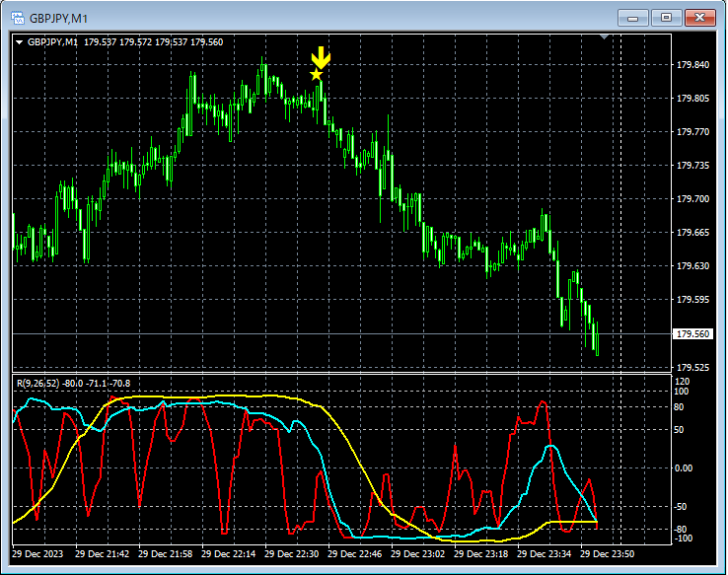This screenshot has width=728, height=575.
Task: Click the 179.525 price scale value
Action: pyautogui.click(x=692, y=368)
